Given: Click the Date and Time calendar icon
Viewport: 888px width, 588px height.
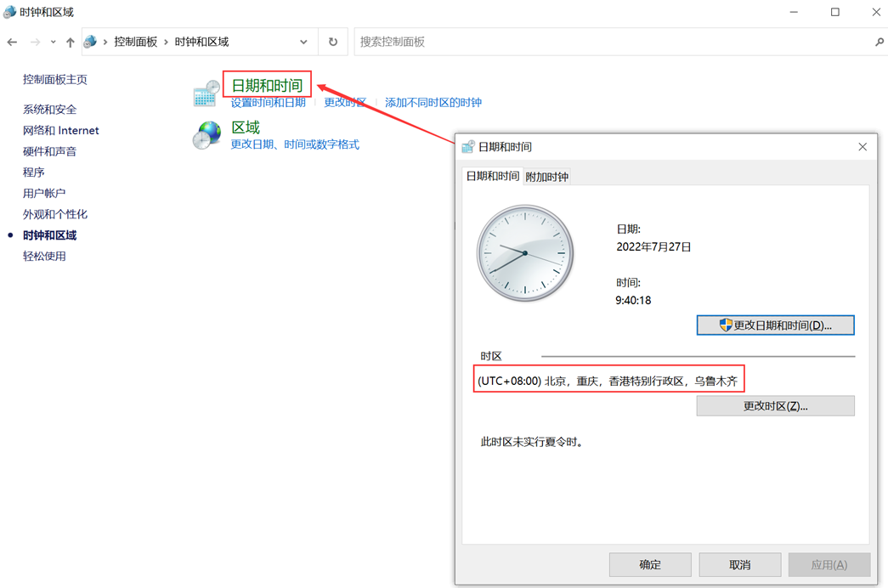Looking at the screenshot, I should (206, 92).
